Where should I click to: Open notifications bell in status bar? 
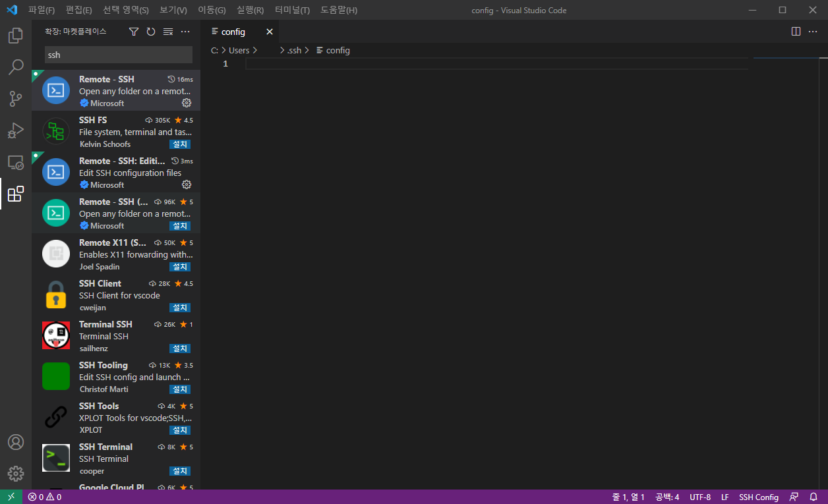[x=813, y=497]
